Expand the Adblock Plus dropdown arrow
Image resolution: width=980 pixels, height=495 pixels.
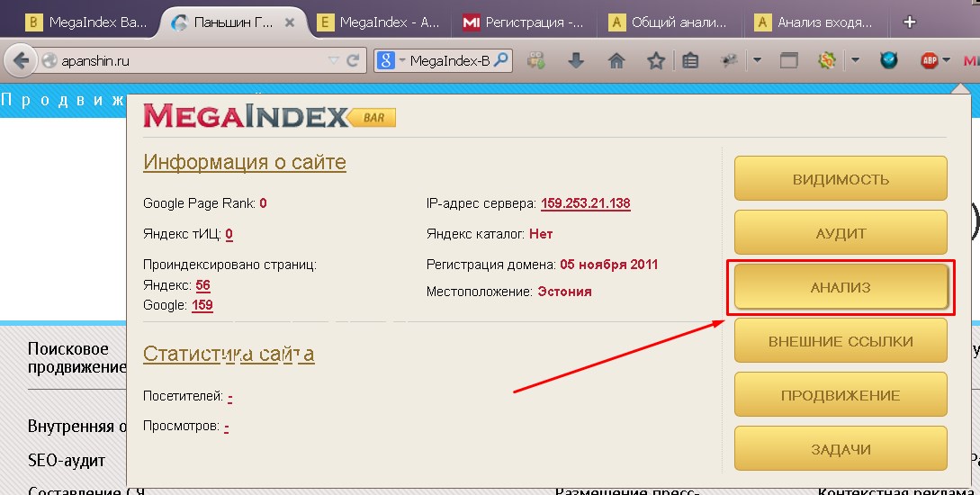point(946,60)
